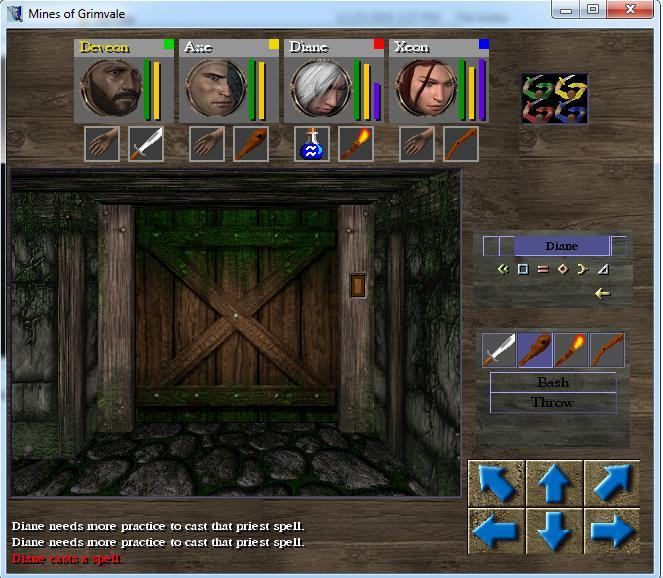
Task: Click Deveon's green color marker
Action: point(168,44)
